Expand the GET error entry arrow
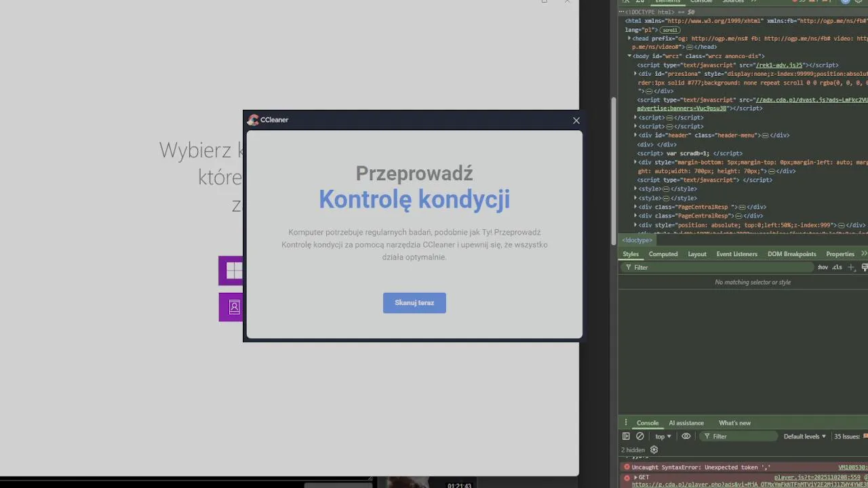The height and width of the screenshot is (488, 868). point(635,478)
